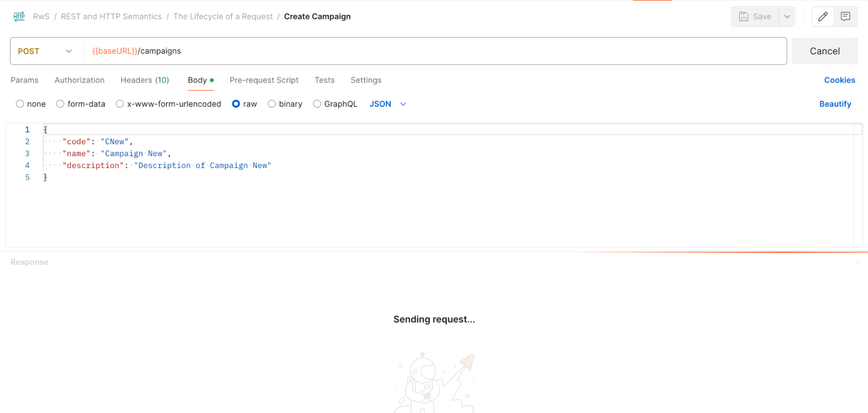This screenshot has height=413, width=868.
Task: Go to the Authorization tab
Action: coord(79,80)
